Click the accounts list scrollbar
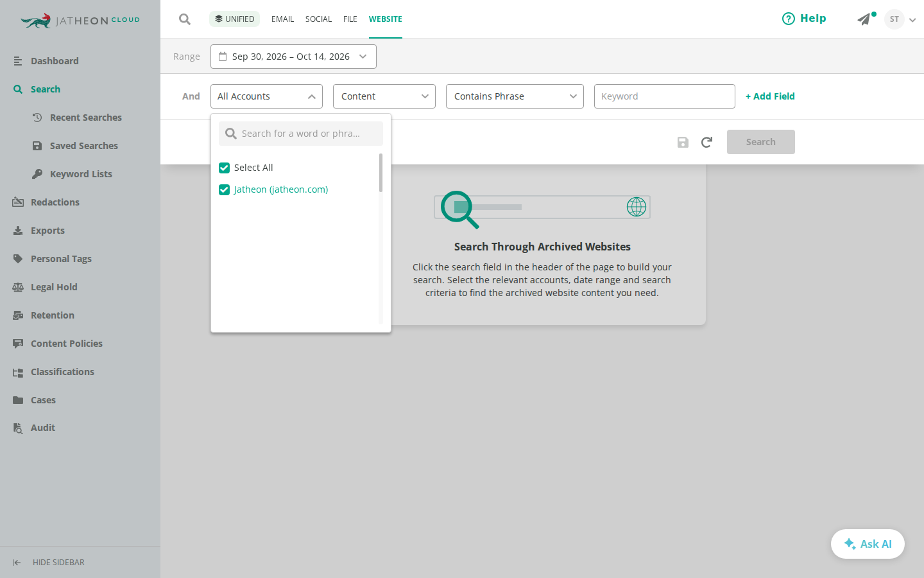Screen dimensions: 924x578 [x=381, y=173]
